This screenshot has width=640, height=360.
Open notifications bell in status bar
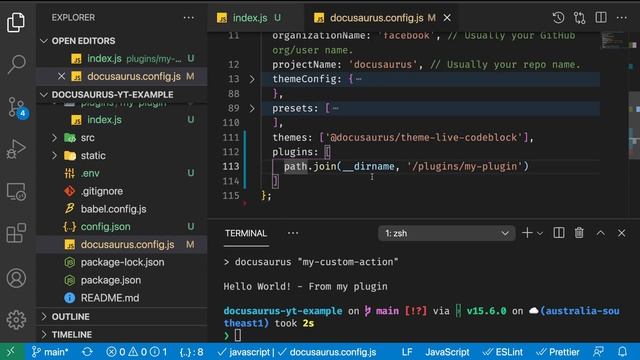click(x=622, y=351)
